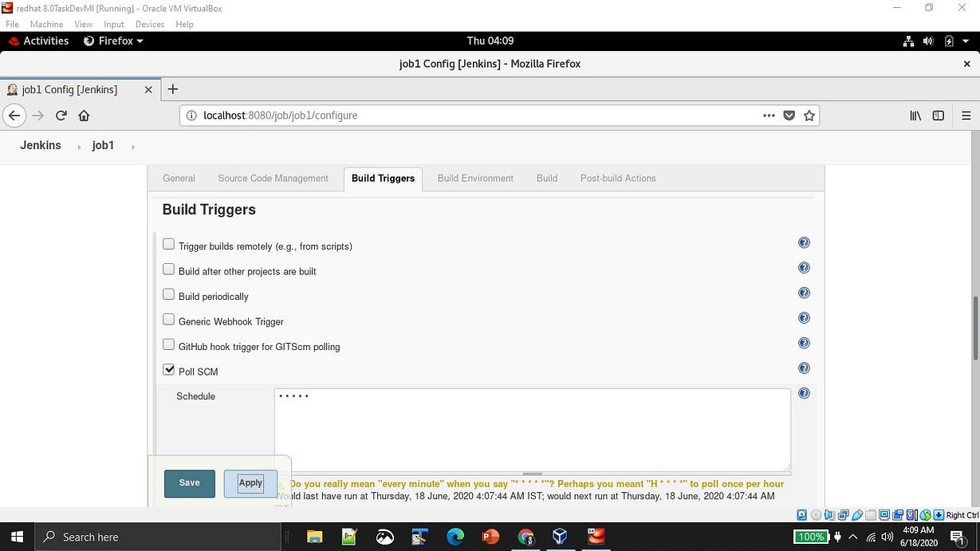Open File Explorer from taskbar
Image resolution: width=980 pixels, height=551 pixels.
click(x=314, y=537)
